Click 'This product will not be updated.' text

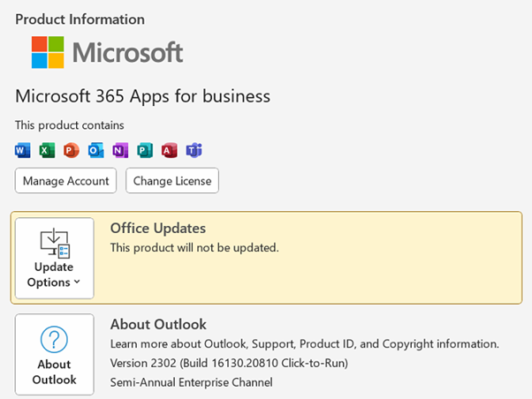pos(194,248)
